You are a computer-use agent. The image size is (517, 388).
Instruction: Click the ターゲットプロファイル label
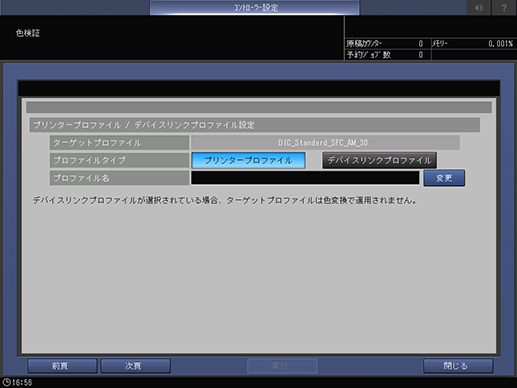[119, 143]
